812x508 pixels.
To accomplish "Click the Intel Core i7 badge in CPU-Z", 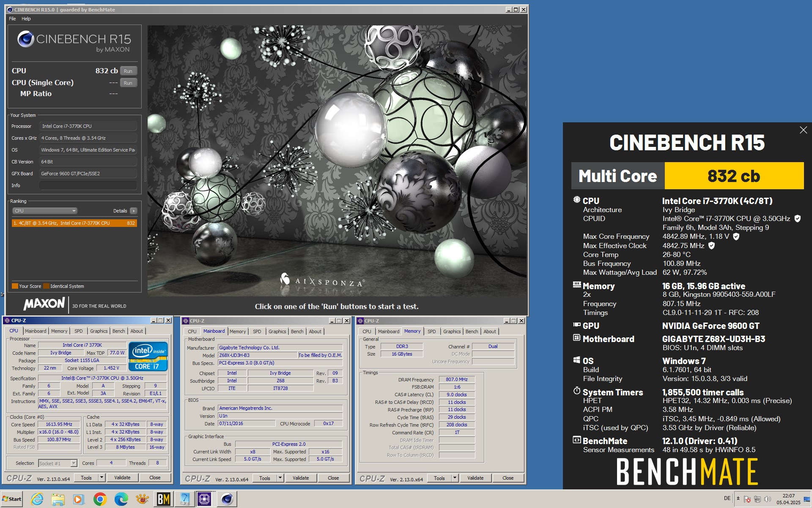I will pyautogui.click(x=148, y=356).
